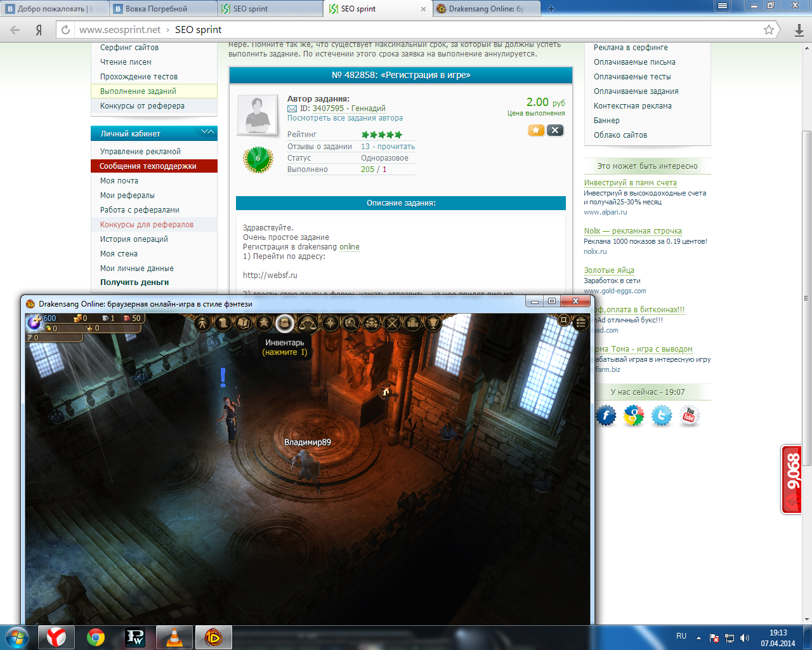Open browser hamburger menu icon
Screen dimensions: 812x650
point(722,6)
